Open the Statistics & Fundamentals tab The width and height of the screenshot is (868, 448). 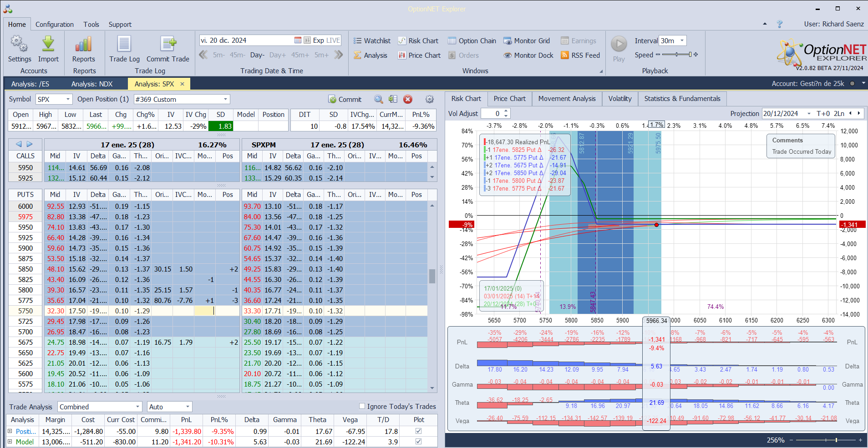point(682,99)
